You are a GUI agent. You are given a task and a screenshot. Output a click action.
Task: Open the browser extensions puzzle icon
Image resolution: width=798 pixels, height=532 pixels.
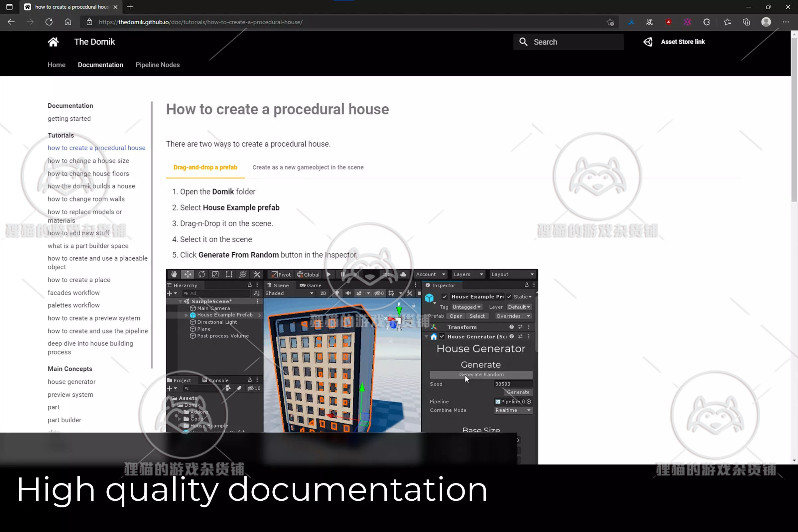[x=706, y=22]
